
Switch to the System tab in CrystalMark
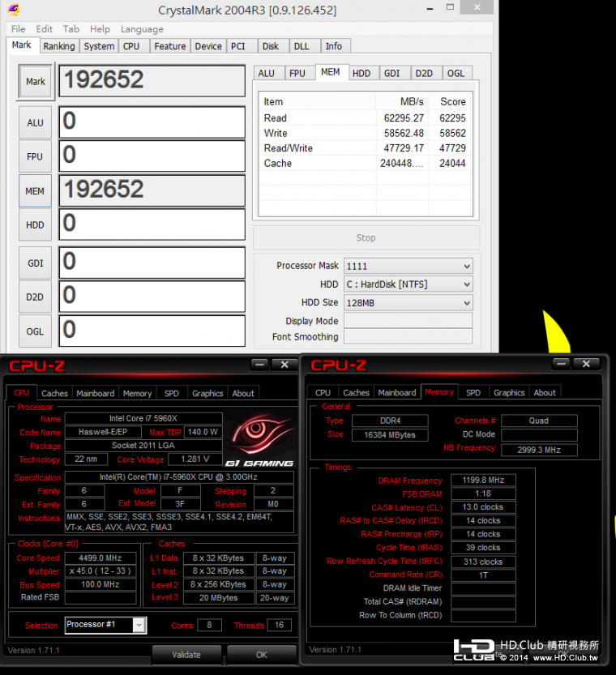[99, 46]
